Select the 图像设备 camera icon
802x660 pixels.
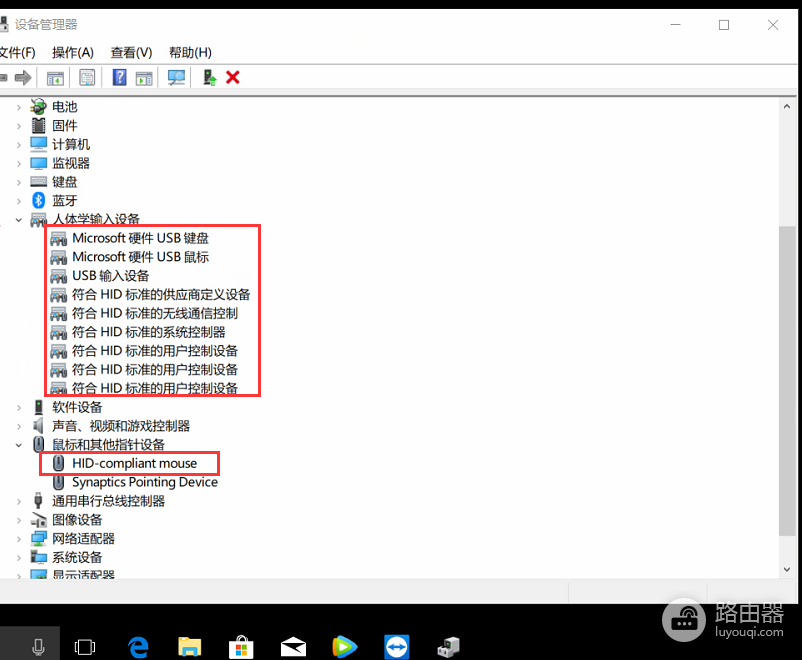pyautogui.click(x=38, y=520)
